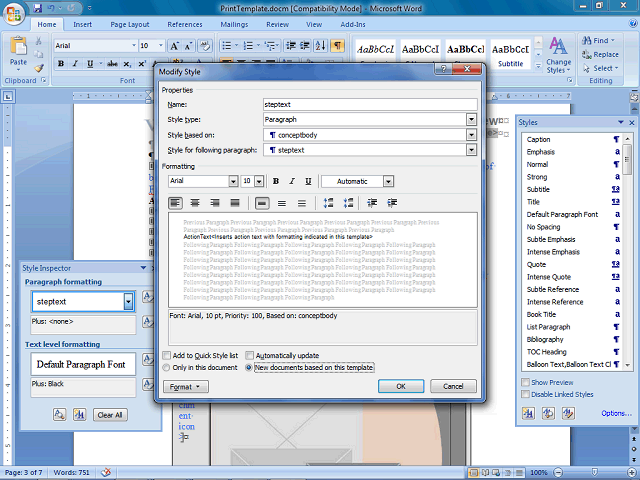Click increase indent in Modify Style dialog
This screenshot has width=640, height=480.
tap(392, 203)
